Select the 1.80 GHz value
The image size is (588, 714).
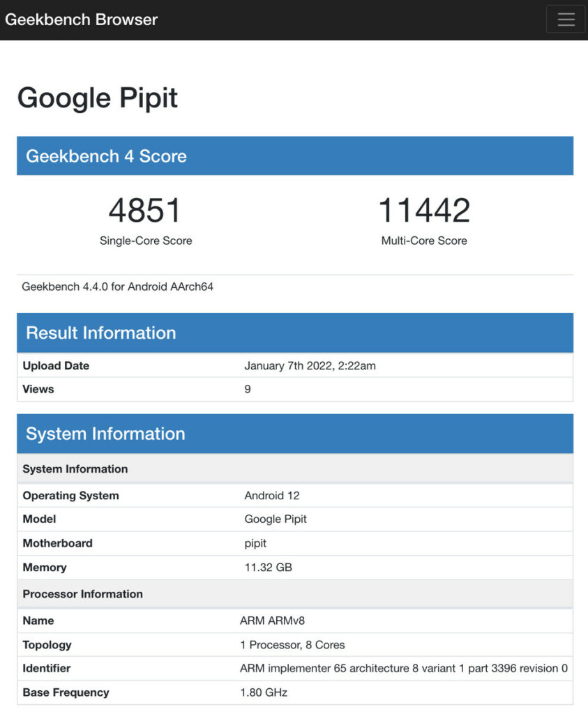[x=264, y=692]
